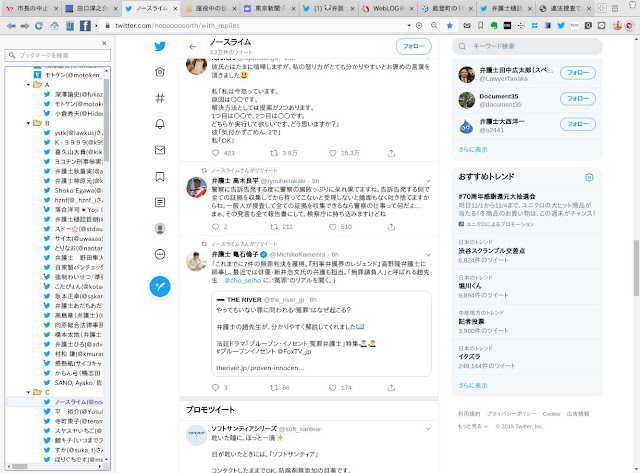
Task: Like 高木良平's tweet showing 510
Action: pyautogui.click(x=333, y=227)
